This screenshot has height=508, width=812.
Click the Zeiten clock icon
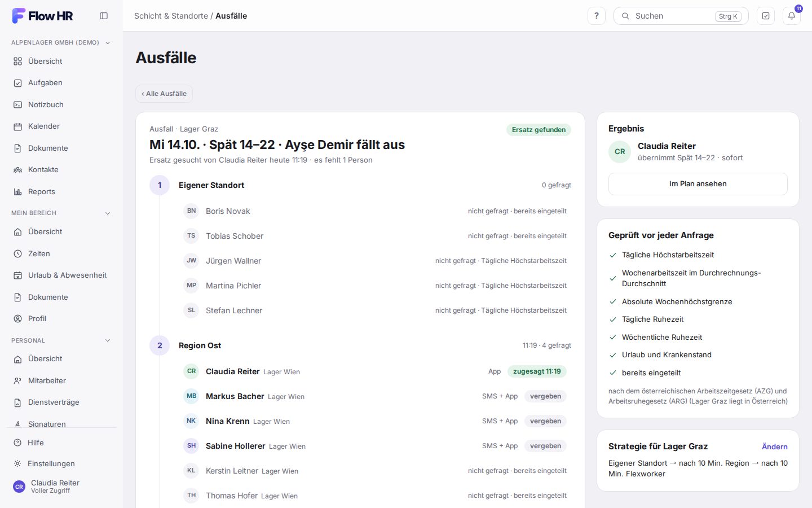[x=18, y=254]
